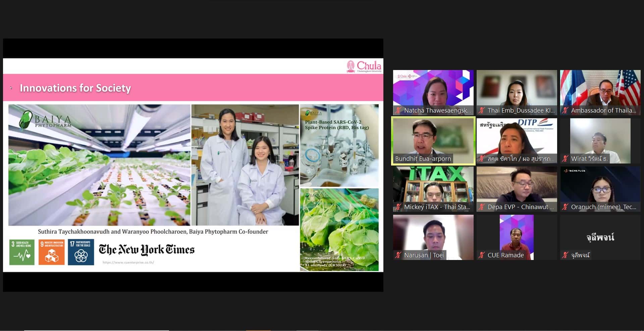Image resolution: width=644 pixels, height=331 pixels.
Task: Select Narusan | Toei participant video
Action: 433,237
